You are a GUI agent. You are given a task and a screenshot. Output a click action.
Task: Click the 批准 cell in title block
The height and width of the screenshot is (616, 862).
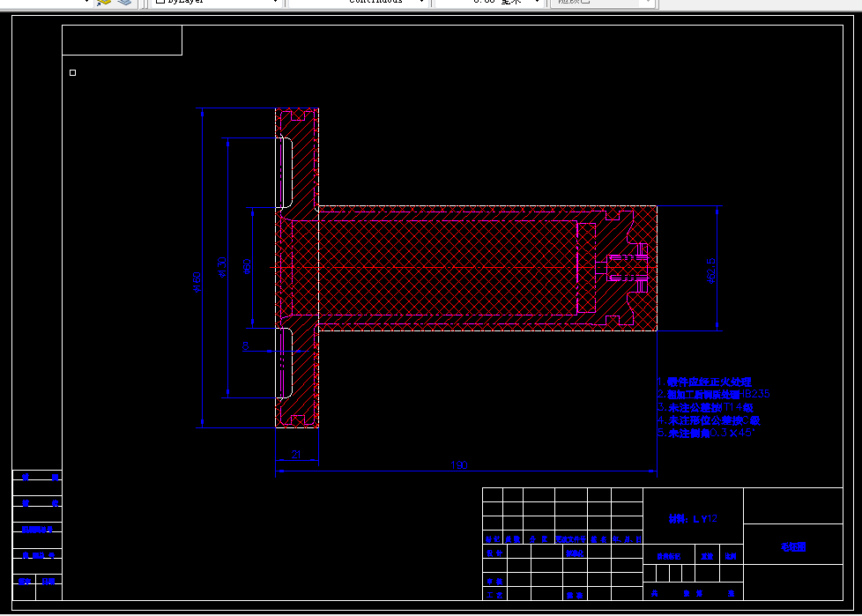(575, 595)
